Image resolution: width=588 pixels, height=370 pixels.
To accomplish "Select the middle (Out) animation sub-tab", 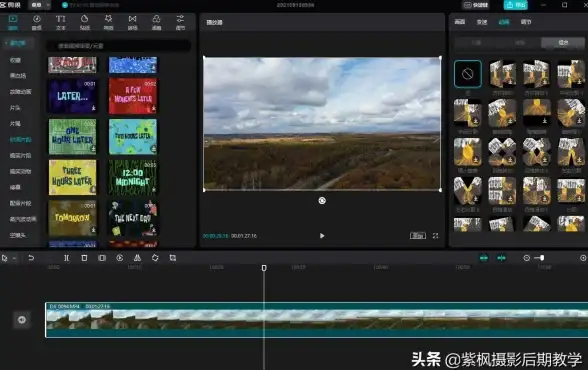I will [x=520, y=43].
